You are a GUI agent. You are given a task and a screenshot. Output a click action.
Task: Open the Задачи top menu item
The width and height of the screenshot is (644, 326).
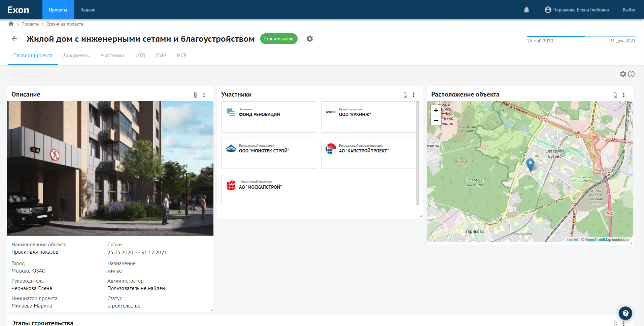[x=88, y=10]
